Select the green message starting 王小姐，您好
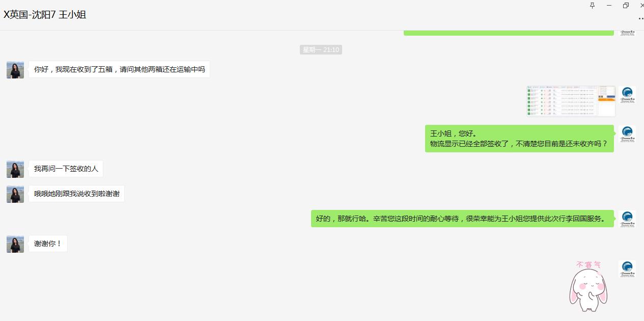The image size is (644, 321). pyautogui.click(x=519, y=139)
